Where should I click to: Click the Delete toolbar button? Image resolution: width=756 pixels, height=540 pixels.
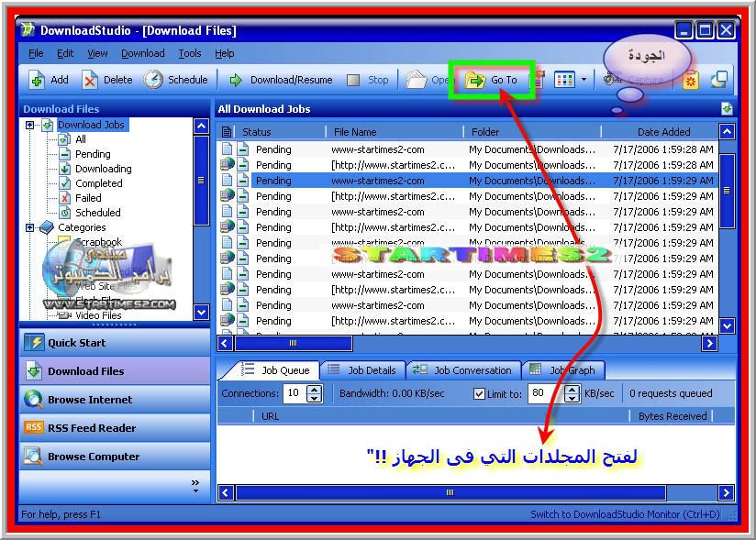107,80
